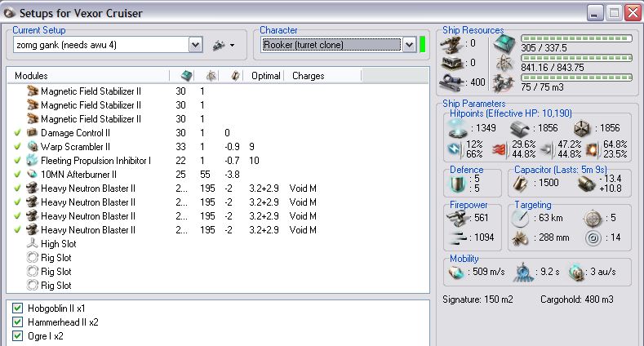
Task: Click the calibration icon showing 400
Action: pyautogui.click(x=451, y=82)
